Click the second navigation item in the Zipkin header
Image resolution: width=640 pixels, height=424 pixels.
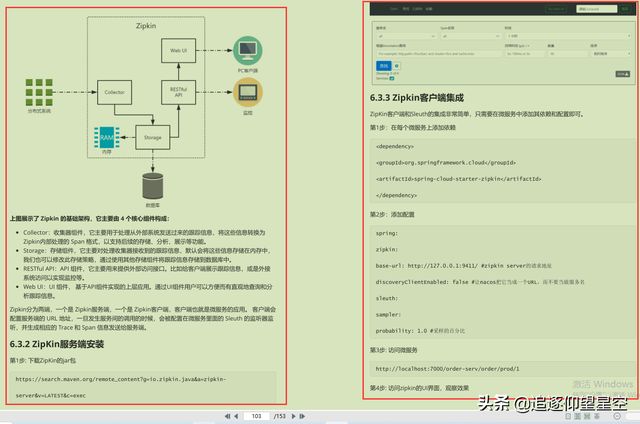406,9
